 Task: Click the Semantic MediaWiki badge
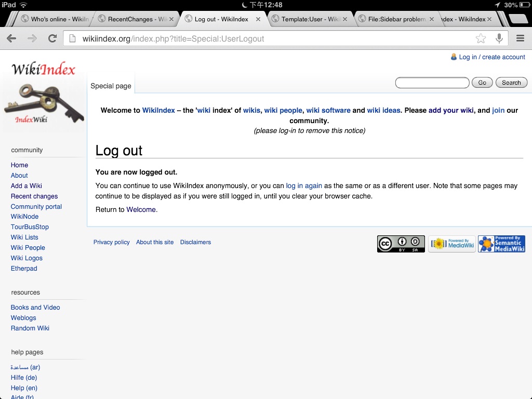pyautogui.click(x=501, y=244)
